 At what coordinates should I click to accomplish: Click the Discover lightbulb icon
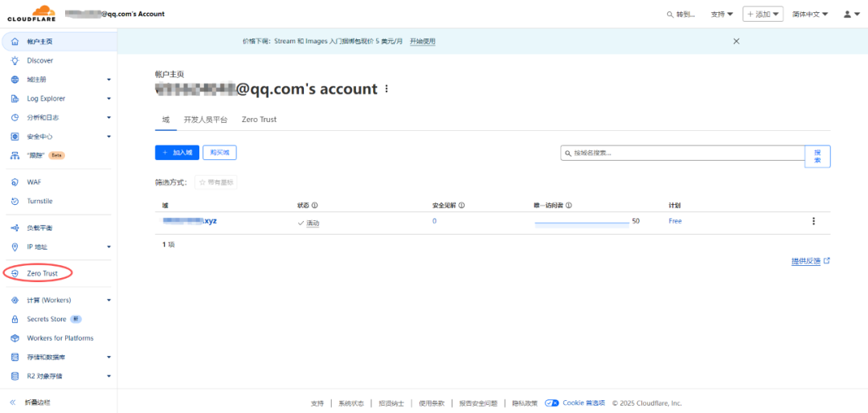pos(15,60)
